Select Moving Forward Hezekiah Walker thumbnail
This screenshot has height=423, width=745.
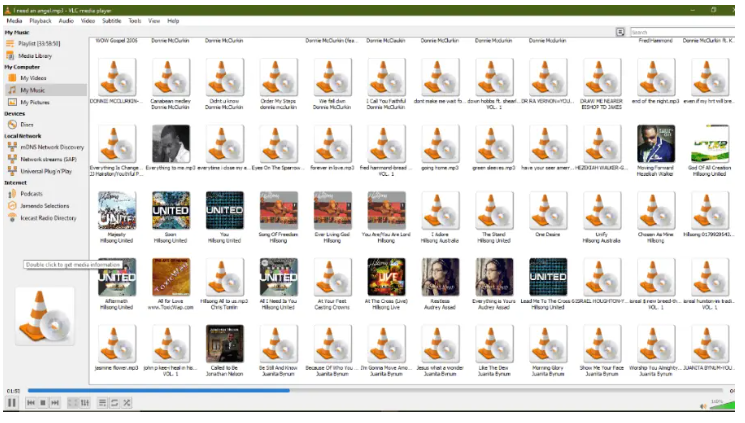[656, 144]
